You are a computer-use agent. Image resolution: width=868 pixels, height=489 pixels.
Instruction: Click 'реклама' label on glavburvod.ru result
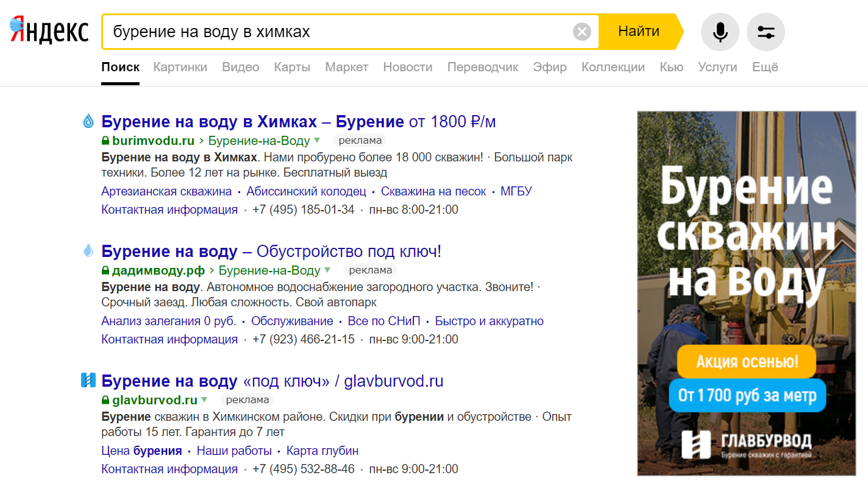coord(247,400)
